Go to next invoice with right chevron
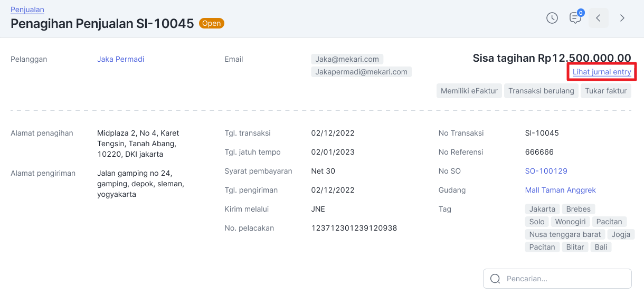The height and width of the screenshot is (295, 644). [x=622, y=18]
